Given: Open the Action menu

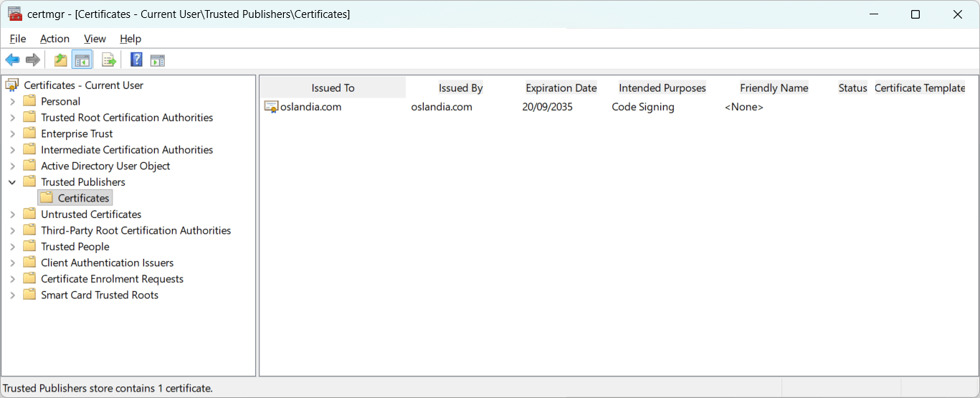Looking at the screenshot, I should pos(54,39).
